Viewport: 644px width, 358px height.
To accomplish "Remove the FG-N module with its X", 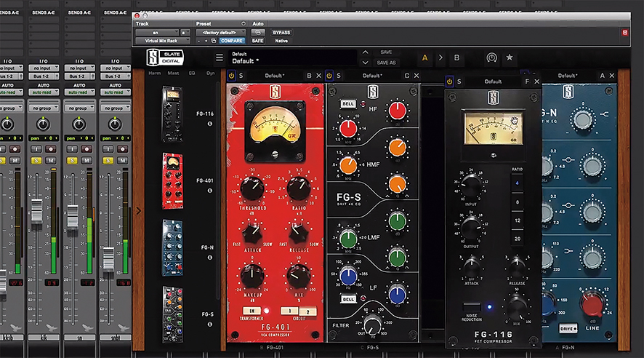I will pos(612,76).
